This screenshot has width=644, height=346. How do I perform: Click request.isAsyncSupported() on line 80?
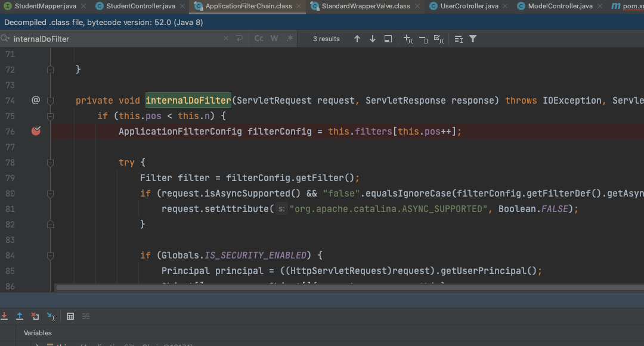pyautogui.click(x=231, y=194)
